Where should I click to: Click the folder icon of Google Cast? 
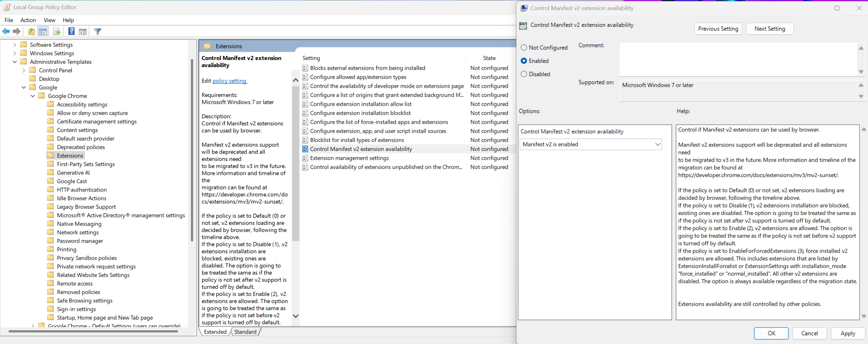(x=51, y=181)
